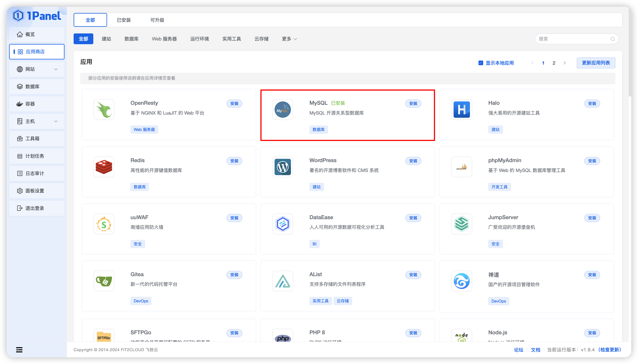Go to page 2
The image size is (638, 364).
[x=554, y=63]
